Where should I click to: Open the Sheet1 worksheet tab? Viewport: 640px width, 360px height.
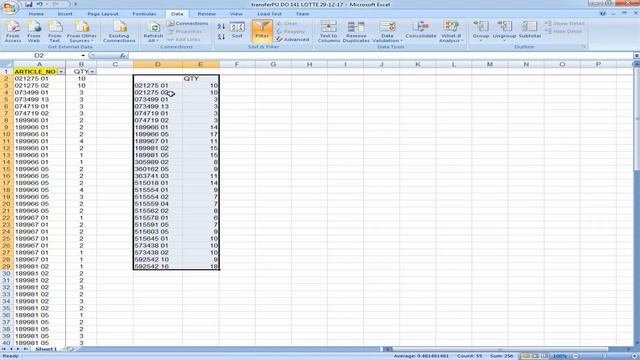point(45,349)
